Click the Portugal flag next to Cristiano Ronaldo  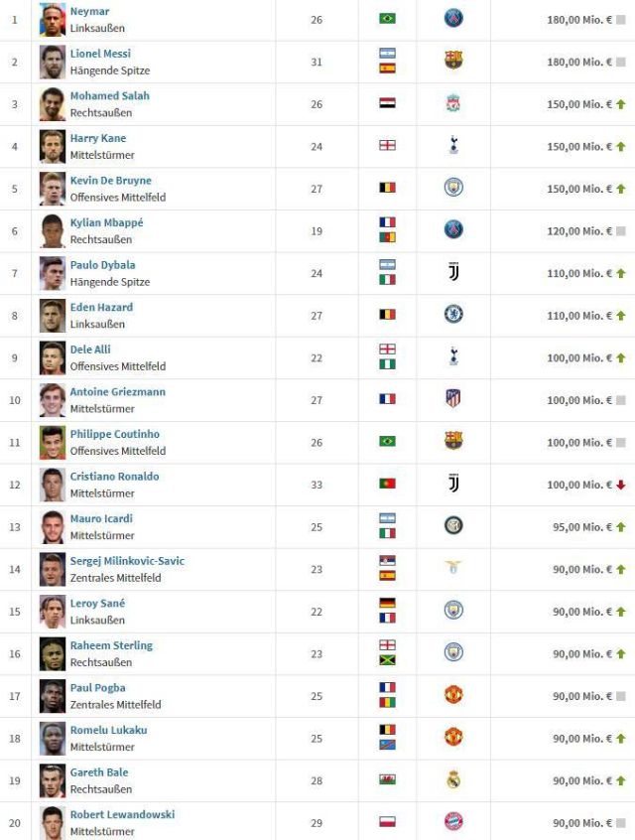[x=387, y=484]
